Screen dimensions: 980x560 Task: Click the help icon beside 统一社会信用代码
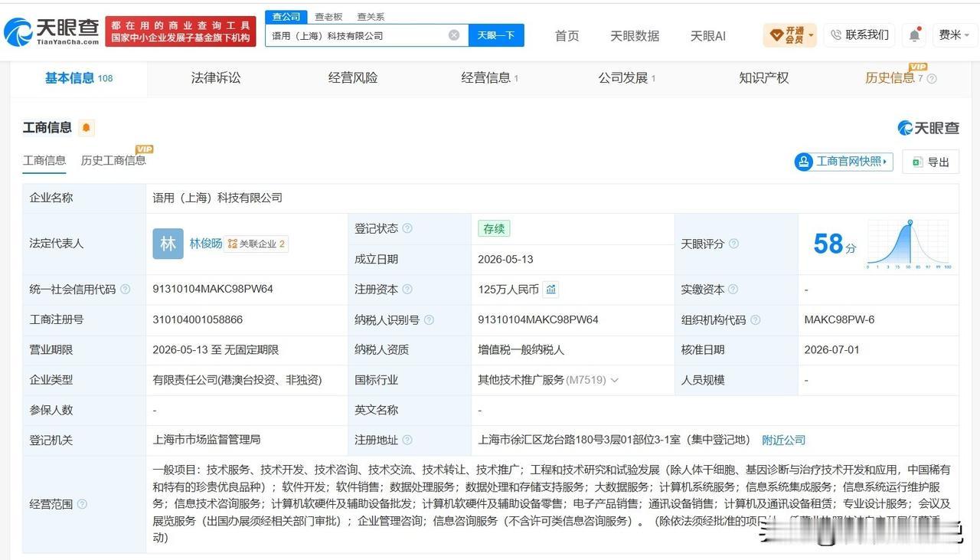coord(126,290)
